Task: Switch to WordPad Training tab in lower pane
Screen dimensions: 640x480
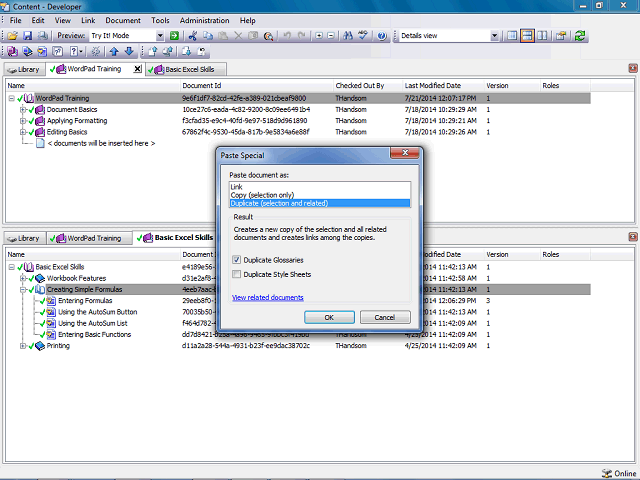Action: [x=89, y=238]
